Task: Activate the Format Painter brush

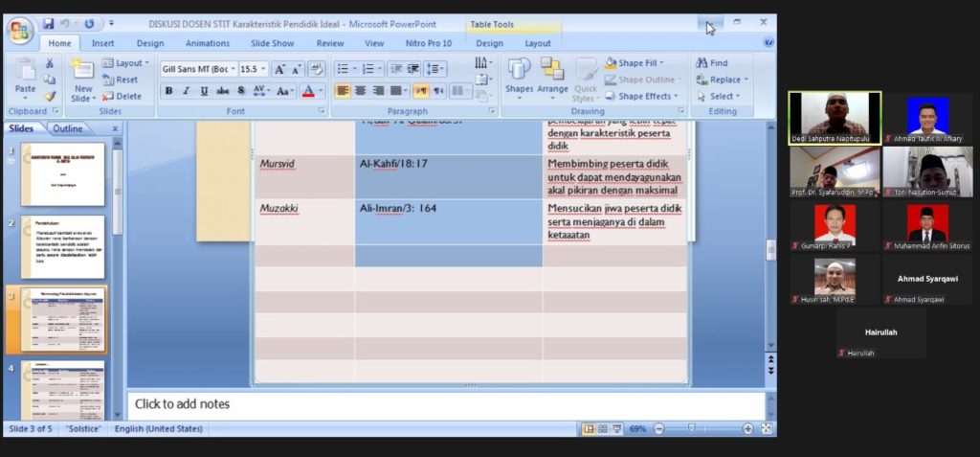Action: point(50,96)
